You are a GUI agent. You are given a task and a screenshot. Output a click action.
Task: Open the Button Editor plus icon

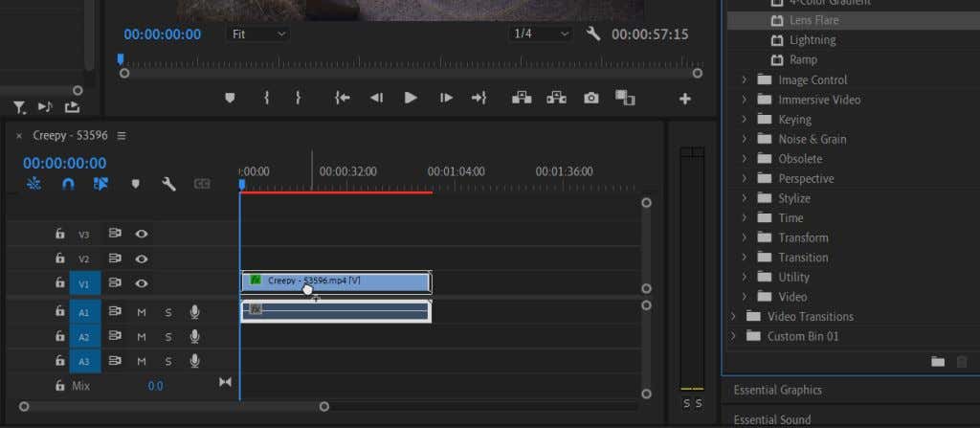pos(684,99)
